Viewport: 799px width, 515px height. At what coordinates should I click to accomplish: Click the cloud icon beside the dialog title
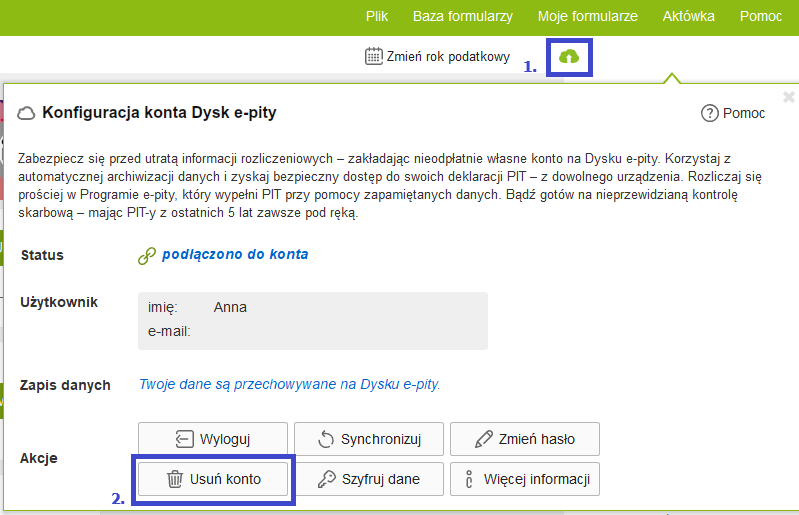[x=27, y=113]
